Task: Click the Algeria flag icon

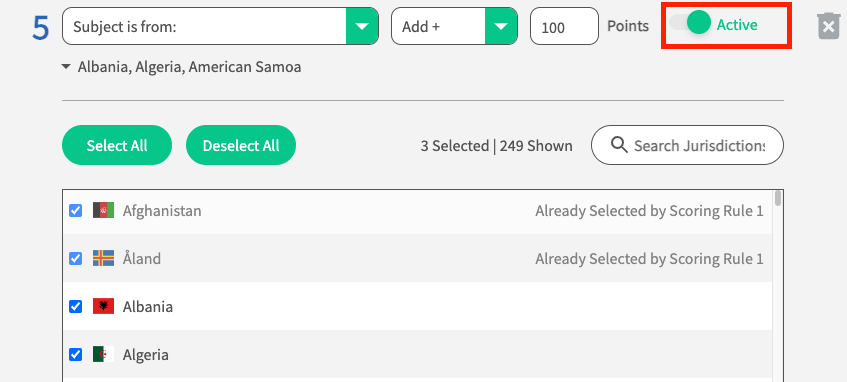Action: (103, 354)
